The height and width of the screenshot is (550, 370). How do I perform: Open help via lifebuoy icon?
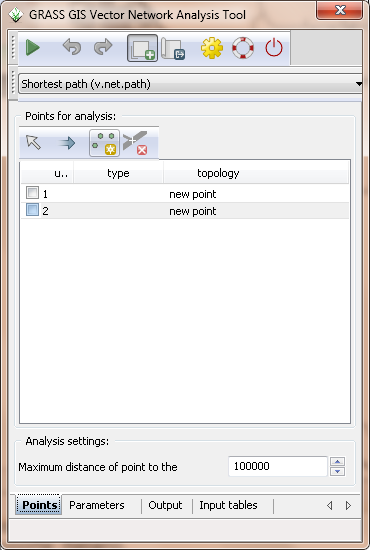pos(243,48)
